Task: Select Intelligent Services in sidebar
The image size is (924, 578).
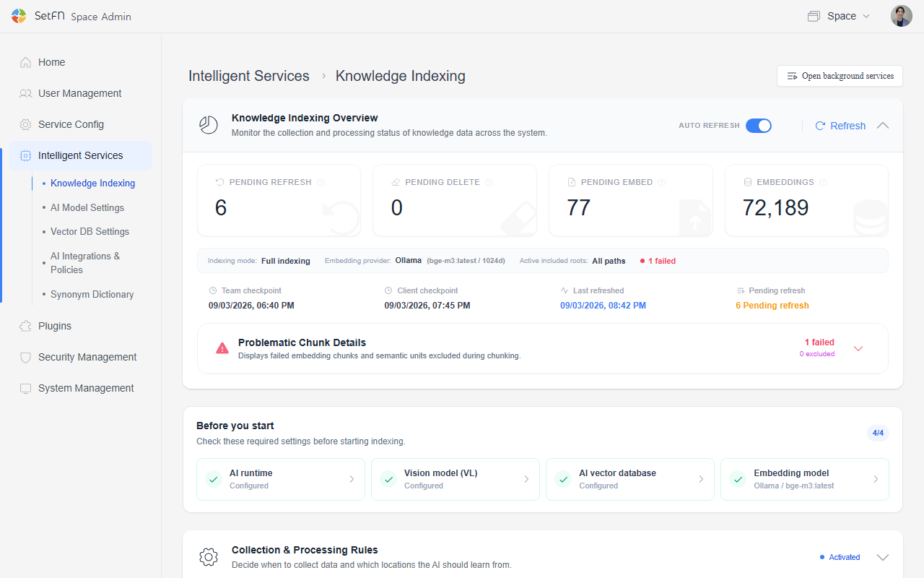Action: point(81,155)
